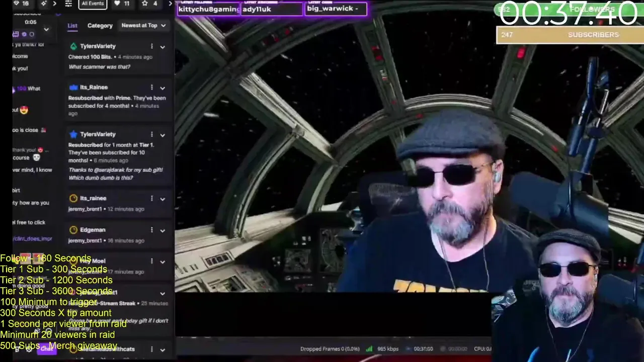Screen dimensions: 644x362
Task: Open options for Its_rainee 12 minutes ago event
Action: 151,198
